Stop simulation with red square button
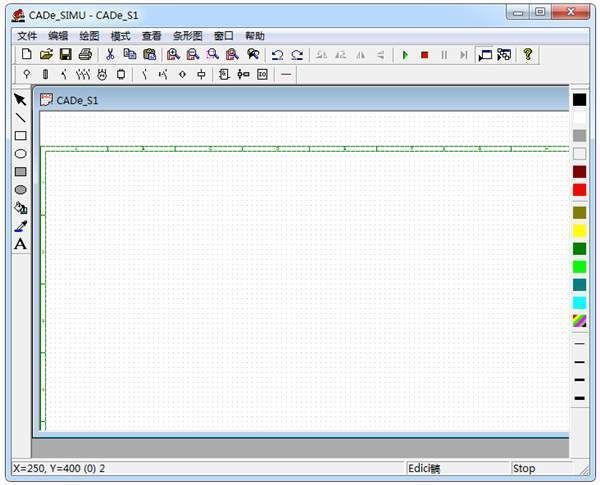This screenshot has height=485, width=600. [424, 55]
